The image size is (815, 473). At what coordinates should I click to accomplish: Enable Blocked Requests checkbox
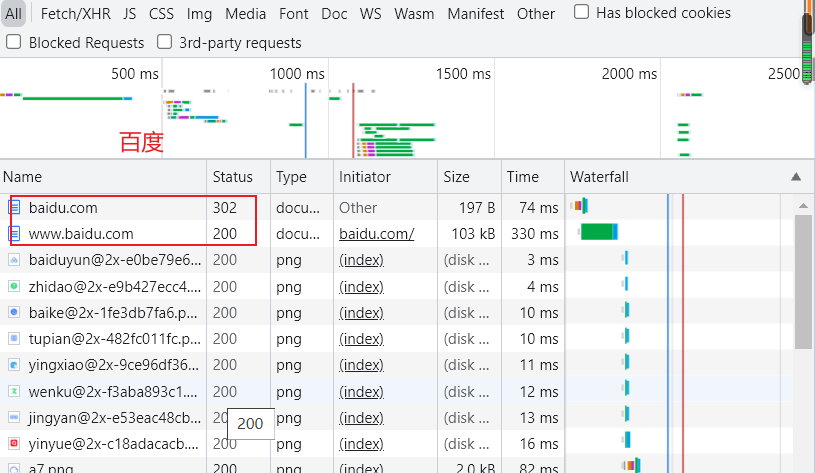pos(14,42)
